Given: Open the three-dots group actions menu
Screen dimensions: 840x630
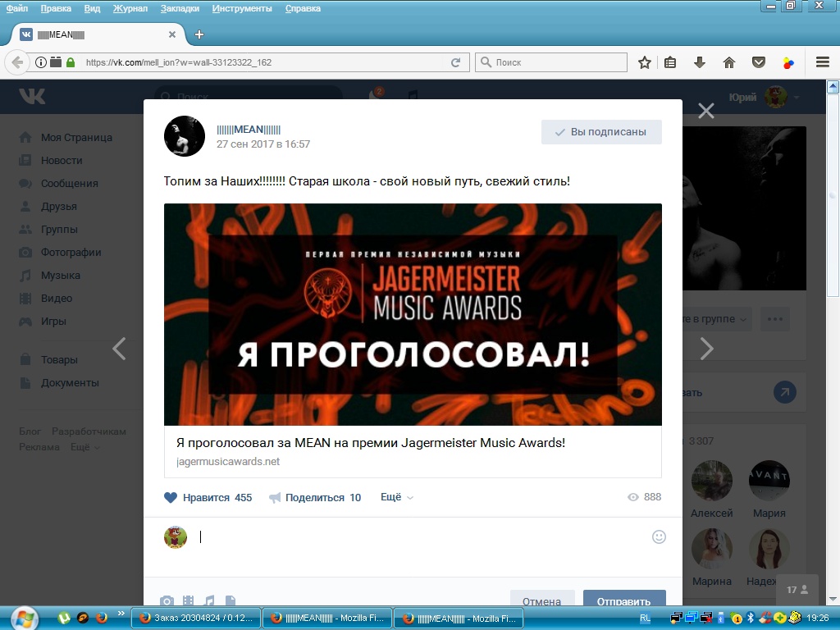Looking at the screenshot, I should 774,319.
